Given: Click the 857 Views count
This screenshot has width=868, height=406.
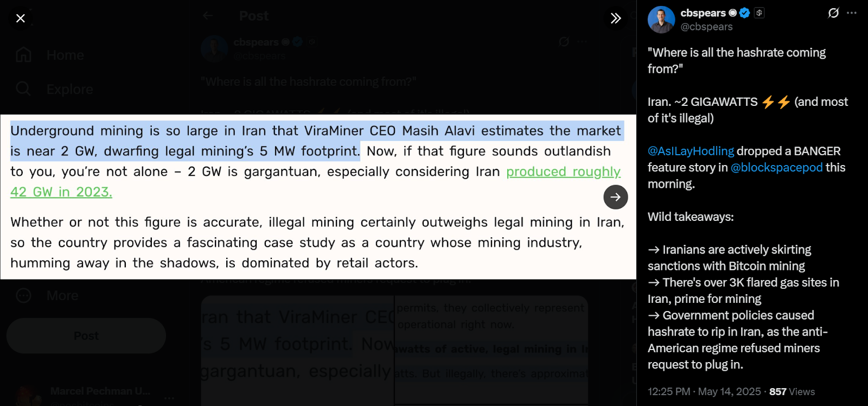Looking at the screenshot, I should pos(792,392).
